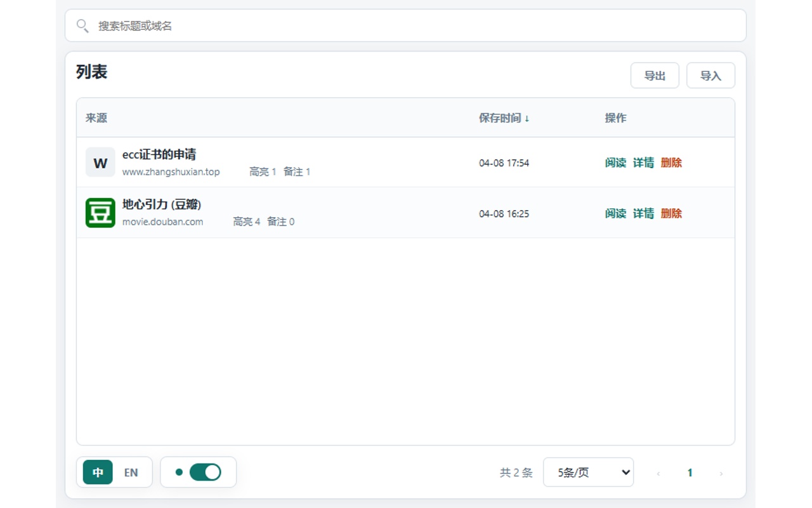The height and width of the screenshot is (508, 812).
Task: Delete the 地心引力 (豆瓣) entry
Action: (671, 213)
